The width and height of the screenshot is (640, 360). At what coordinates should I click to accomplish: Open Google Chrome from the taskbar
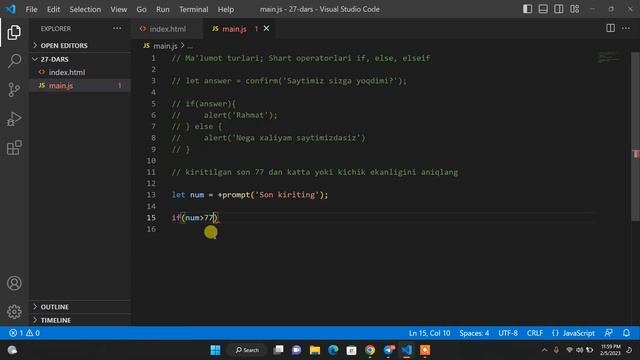point(370,350)
